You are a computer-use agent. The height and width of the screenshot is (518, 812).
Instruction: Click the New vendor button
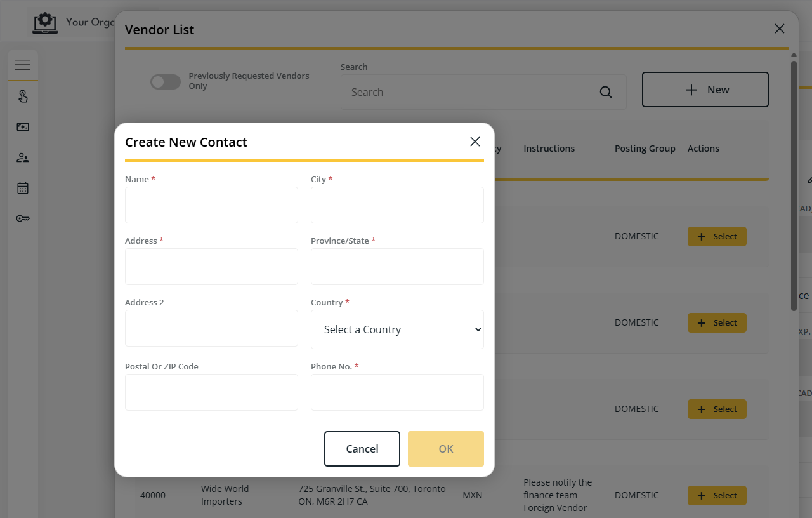pyautogui.click(x=705, y=90)
